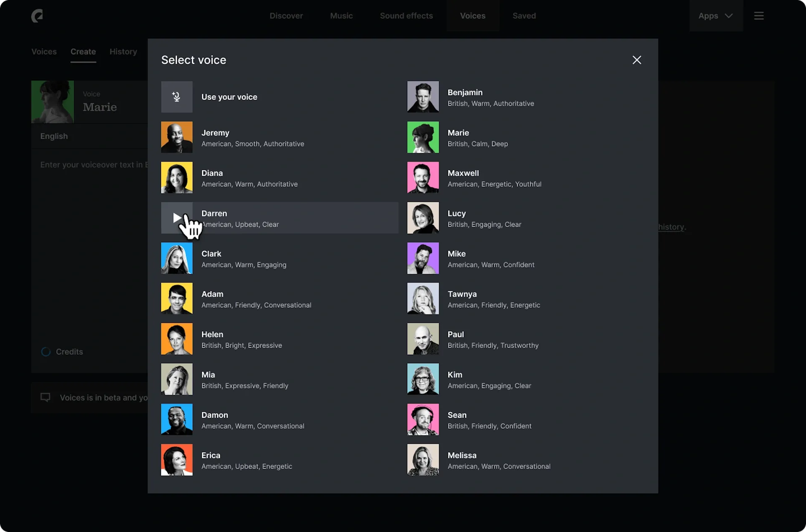Dismiss the Select voice dialog
The image size is (806, 532).
[x=637, y=60]
